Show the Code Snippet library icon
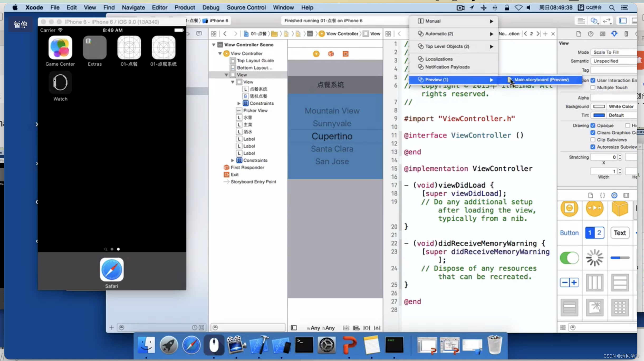This screenshot has height=361, width=644. click(x=602, y=195)
